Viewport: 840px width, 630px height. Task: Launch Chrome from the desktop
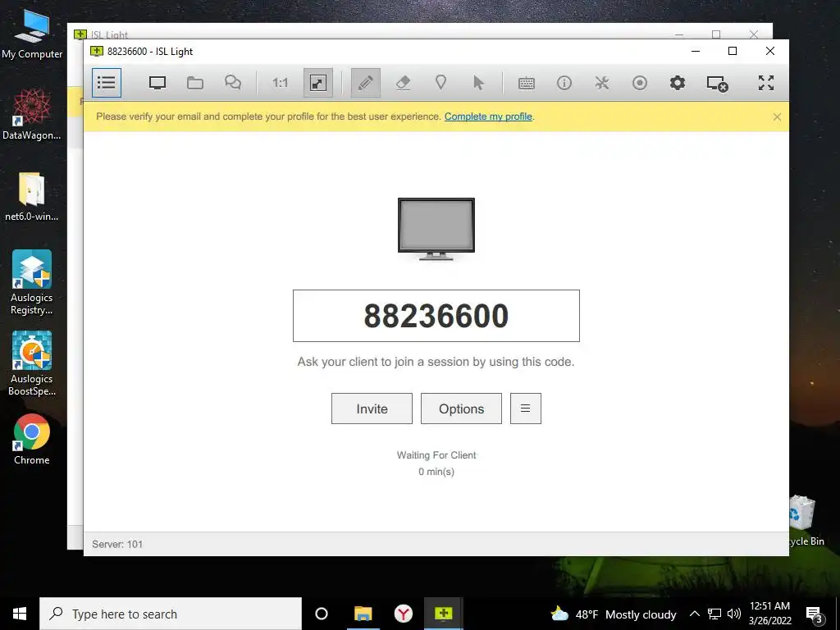click(x=32, y=439)
